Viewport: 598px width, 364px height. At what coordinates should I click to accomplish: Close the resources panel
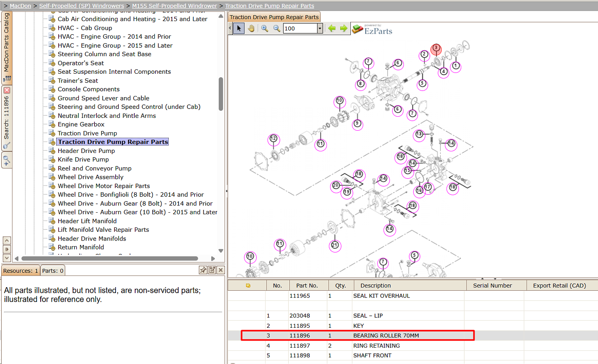[x=220, y=270]
